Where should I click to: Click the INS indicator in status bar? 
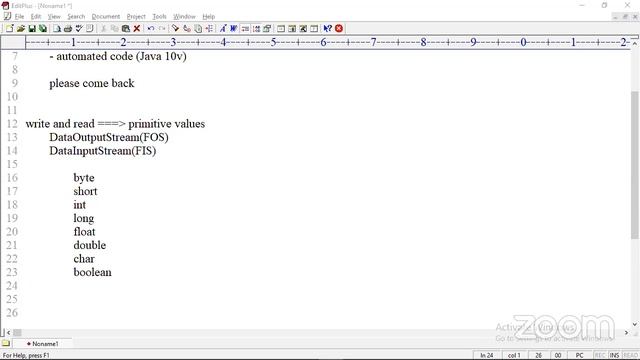tap(614, 355)
